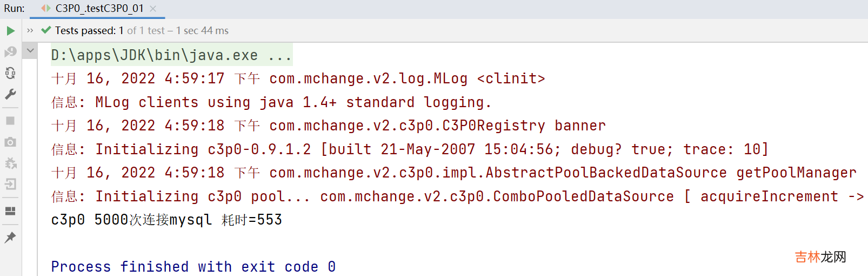Click the green Run test button
868x276 pixels.
(10, 31)
